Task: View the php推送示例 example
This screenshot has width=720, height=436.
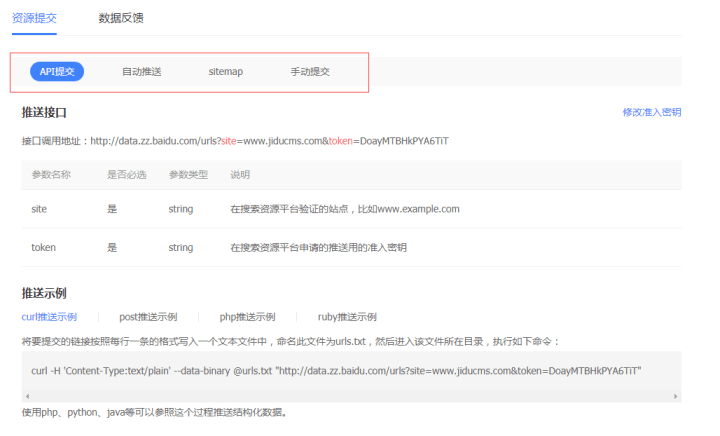Action: [247, 317]
